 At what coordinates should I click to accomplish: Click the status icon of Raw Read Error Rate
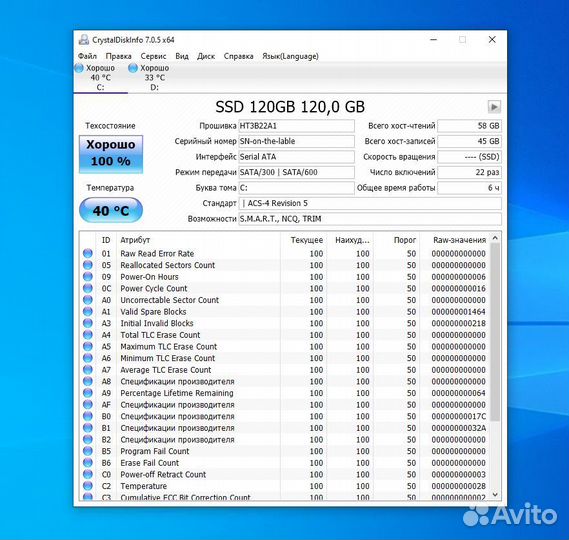pyautogui.click(x=88, y=253)
